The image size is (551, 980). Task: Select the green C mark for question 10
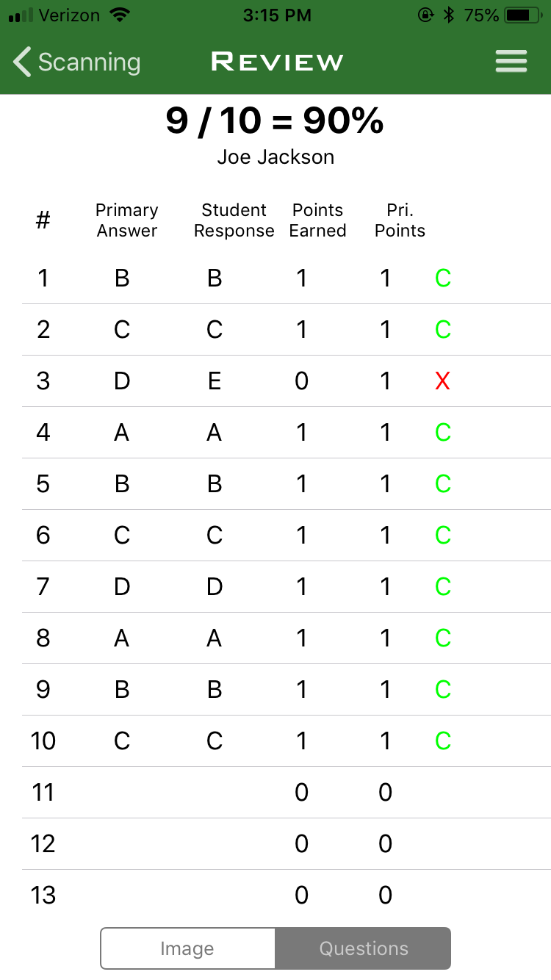click(442, 741)
